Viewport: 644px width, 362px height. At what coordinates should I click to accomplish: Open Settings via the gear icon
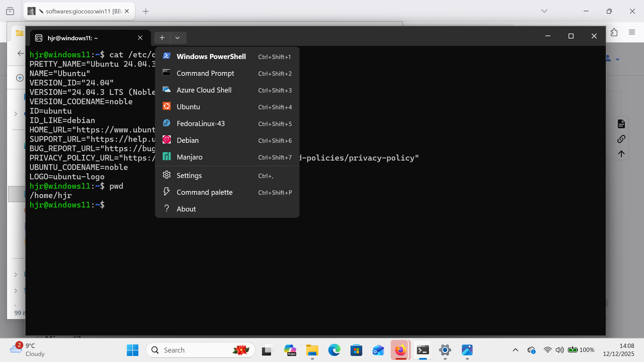pos(167,175)
